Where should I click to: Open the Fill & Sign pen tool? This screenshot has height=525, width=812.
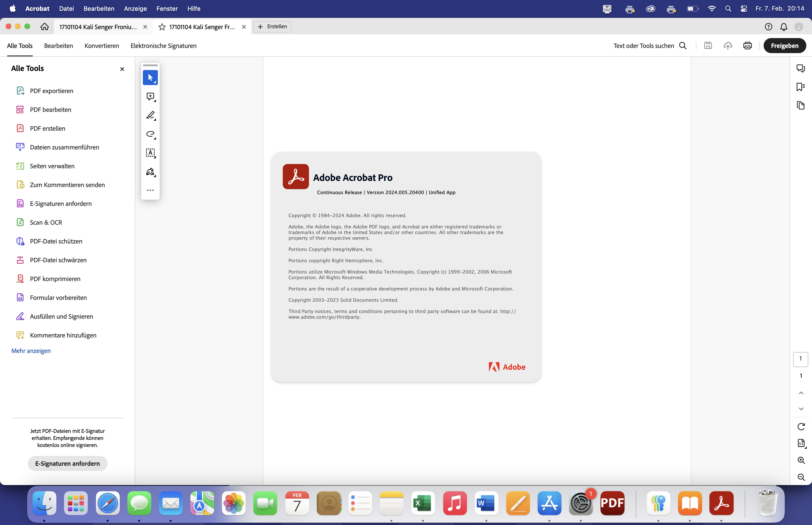click(150, 172)
